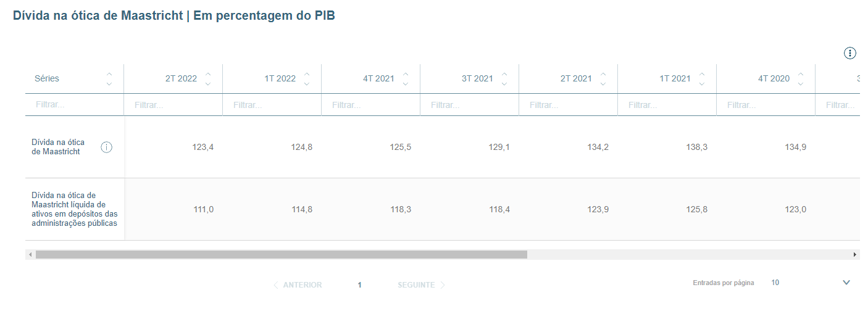Sort by the 4T 2021 column

[406, 78]
